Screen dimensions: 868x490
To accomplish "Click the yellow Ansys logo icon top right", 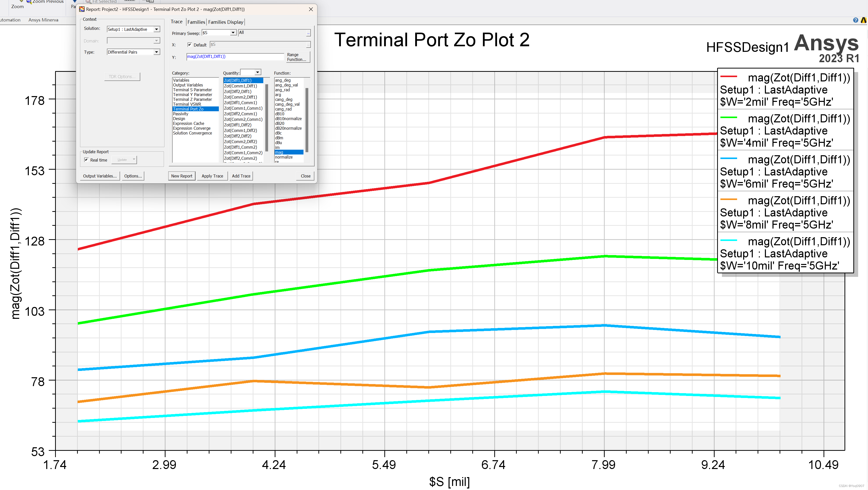I will (863, 20).
